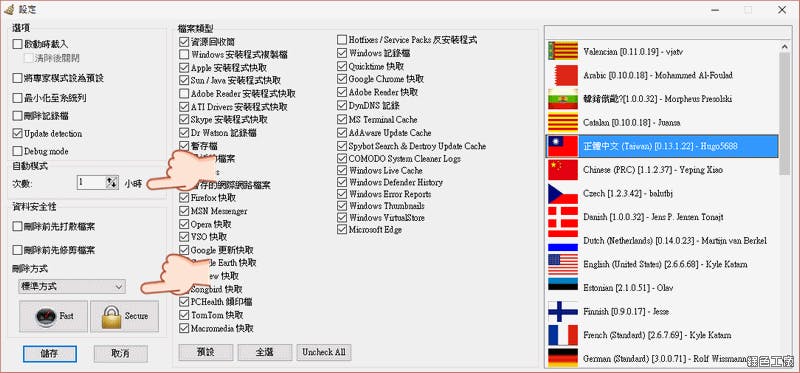Screen dimensions: 800x373
Task: Click the Czech flag icon
Action: (x=563, y=193)
